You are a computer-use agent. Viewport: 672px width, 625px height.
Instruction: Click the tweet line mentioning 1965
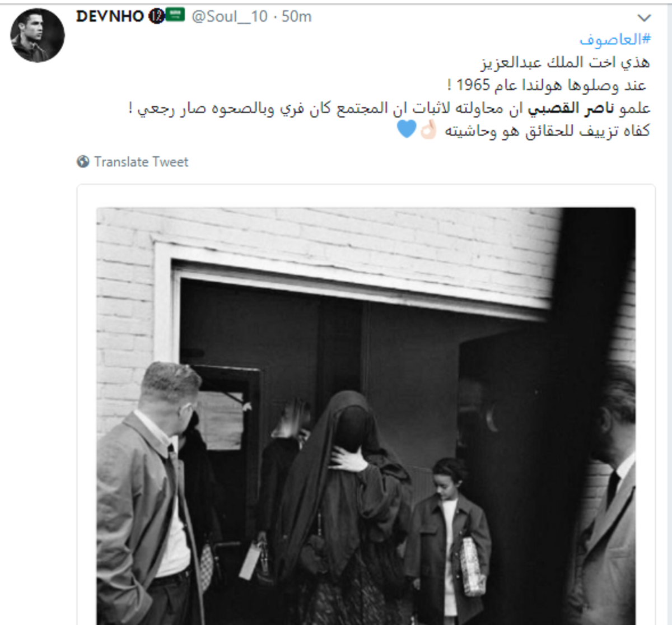point(547,85)
